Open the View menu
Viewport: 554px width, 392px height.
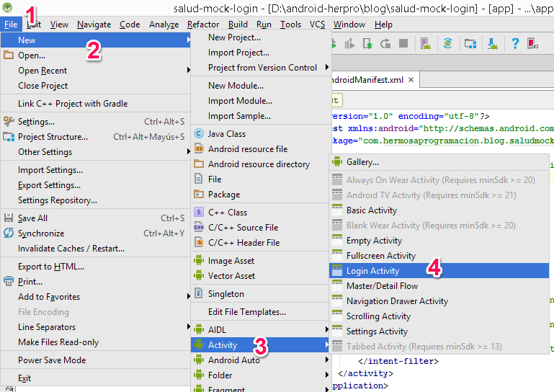pos(59,24)
